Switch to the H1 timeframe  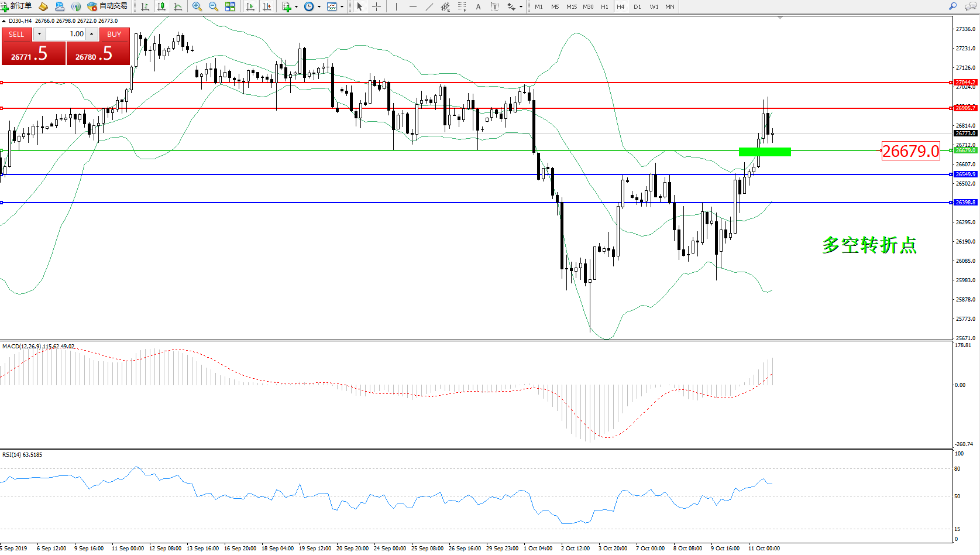tap(604, 6)
